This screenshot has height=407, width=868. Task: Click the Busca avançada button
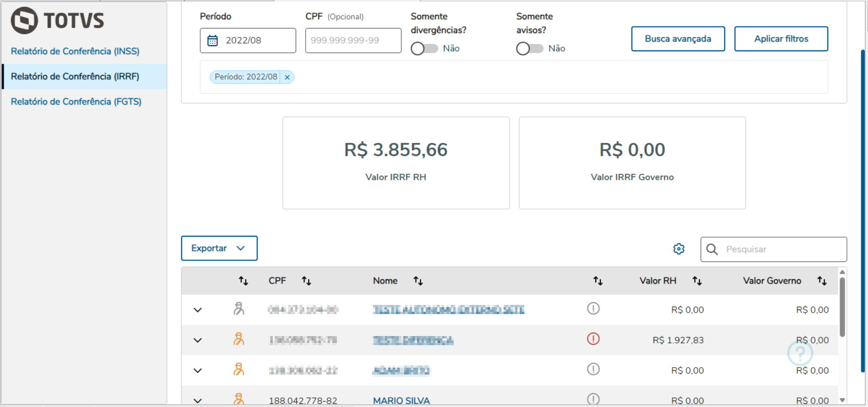tap(678, 39)
